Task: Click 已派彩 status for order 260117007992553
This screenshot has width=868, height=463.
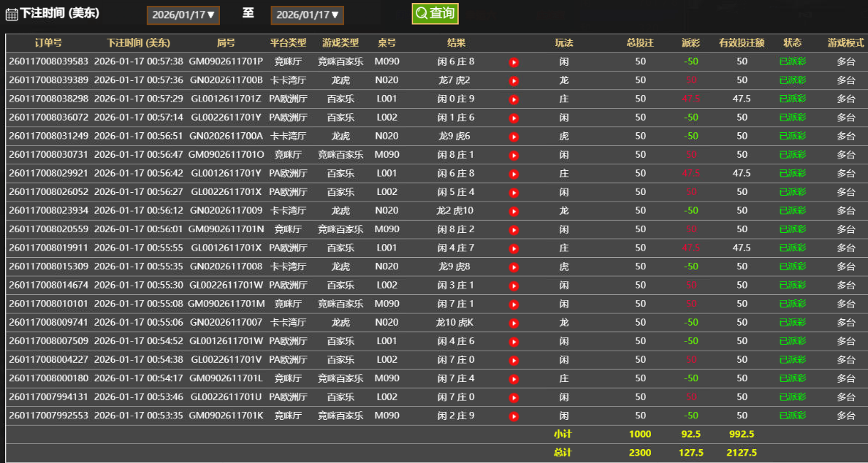Action: point(792,416)
